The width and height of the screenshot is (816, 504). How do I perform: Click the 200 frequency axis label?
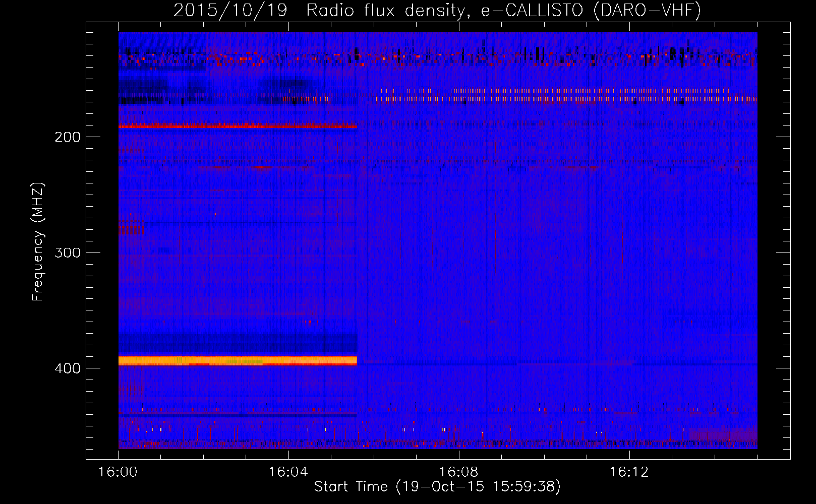coord(68,137)
